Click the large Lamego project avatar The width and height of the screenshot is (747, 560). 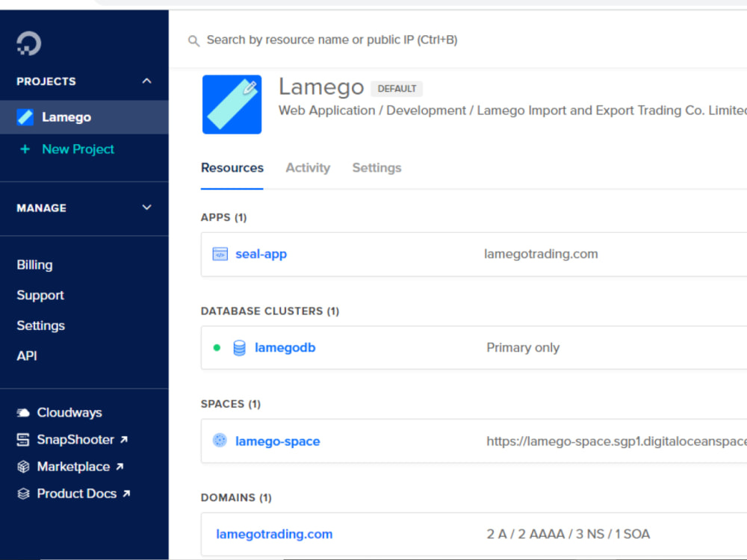[x=232, y=105]
